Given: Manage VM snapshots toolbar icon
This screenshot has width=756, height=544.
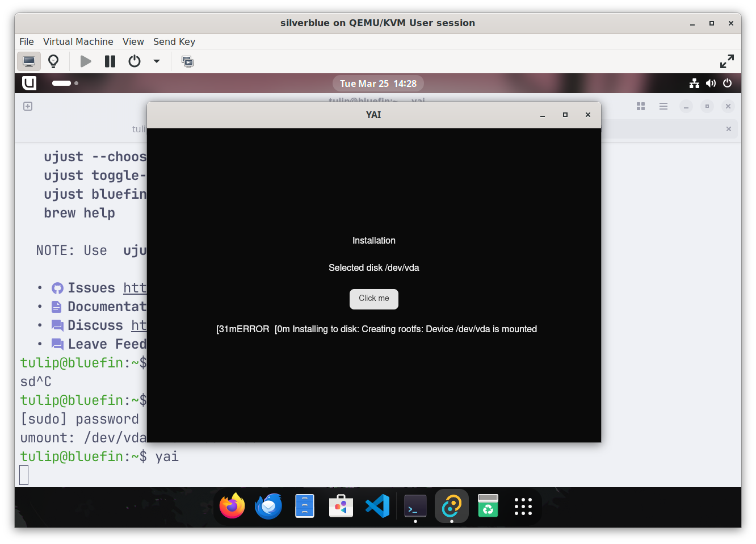Looking at the screenshot, I should (187, 61).
